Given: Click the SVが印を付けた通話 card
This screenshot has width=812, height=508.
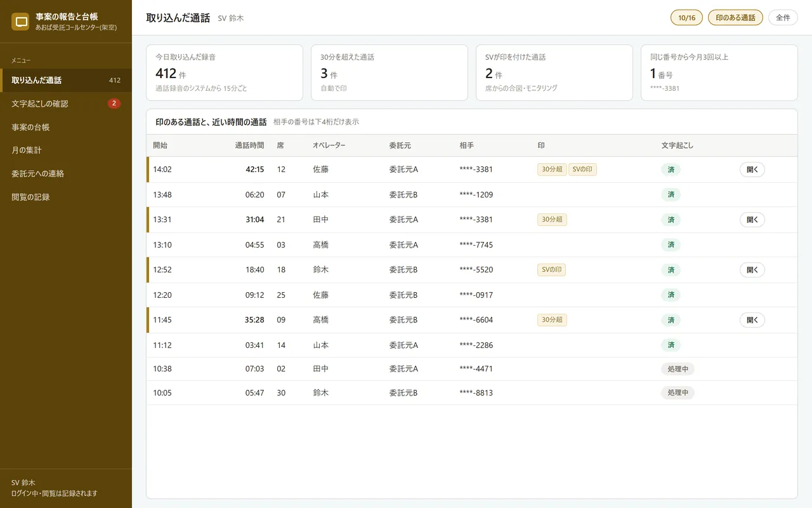Looking at the screenshot, I should (x=554, y=72).
